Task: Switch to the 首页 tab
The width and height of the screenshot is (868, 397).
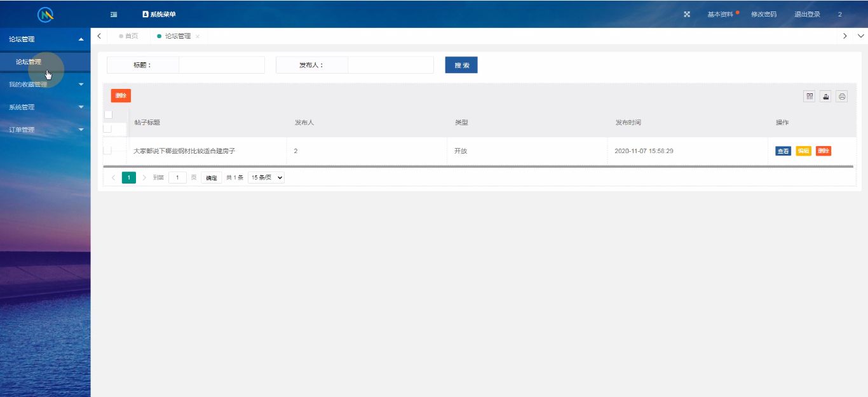Action: tap(128, 36)
